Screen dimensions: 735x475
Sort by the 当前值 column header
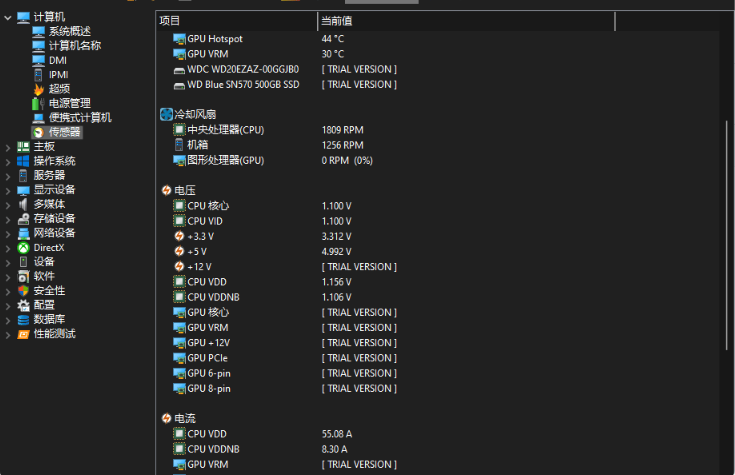466,21
